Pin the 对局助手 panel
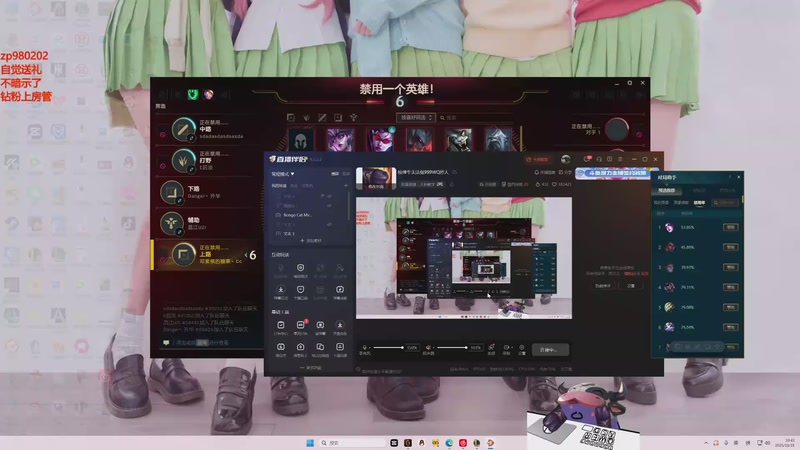 (x=729, y=177)
